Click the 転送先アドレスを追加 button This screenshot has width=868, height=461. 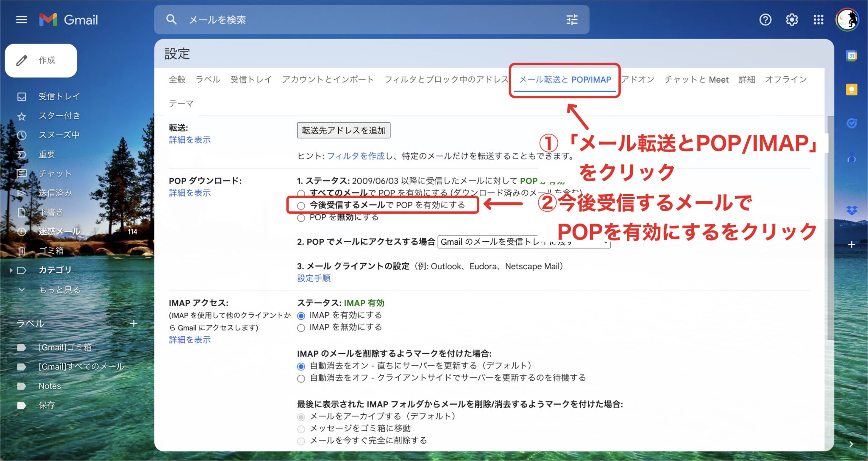point(343,130)
